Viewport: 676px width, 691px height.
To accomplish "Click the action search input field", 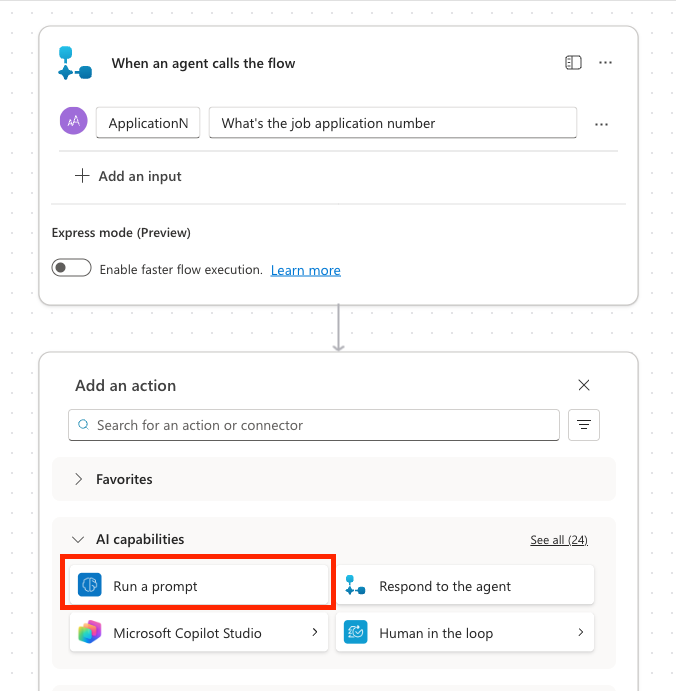I will 314,425.
